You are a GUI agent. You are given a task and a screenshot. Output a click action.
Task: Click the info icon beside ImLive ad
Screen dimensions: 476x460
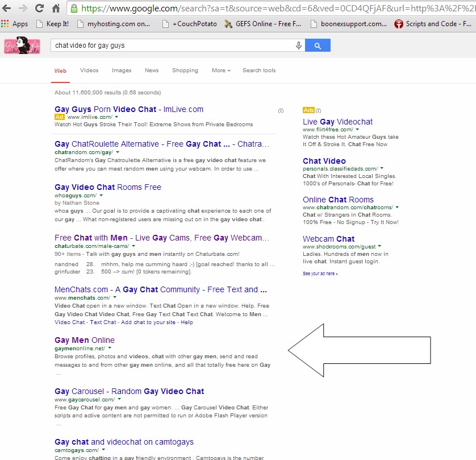281,111
